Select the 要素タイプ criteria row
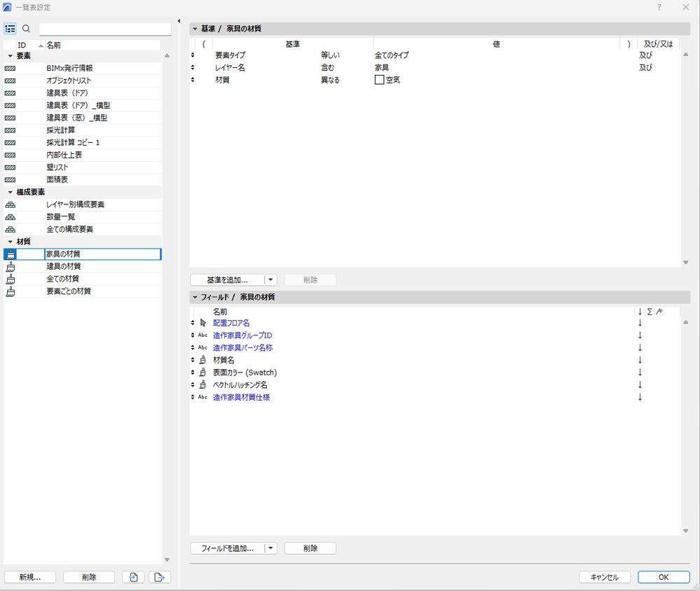700x591 pixels. 435,55
